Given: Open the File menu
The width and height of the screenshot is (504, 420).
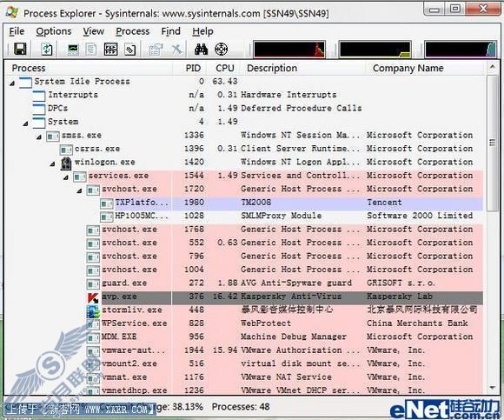Looking at the screenshot, I should 17,31.
